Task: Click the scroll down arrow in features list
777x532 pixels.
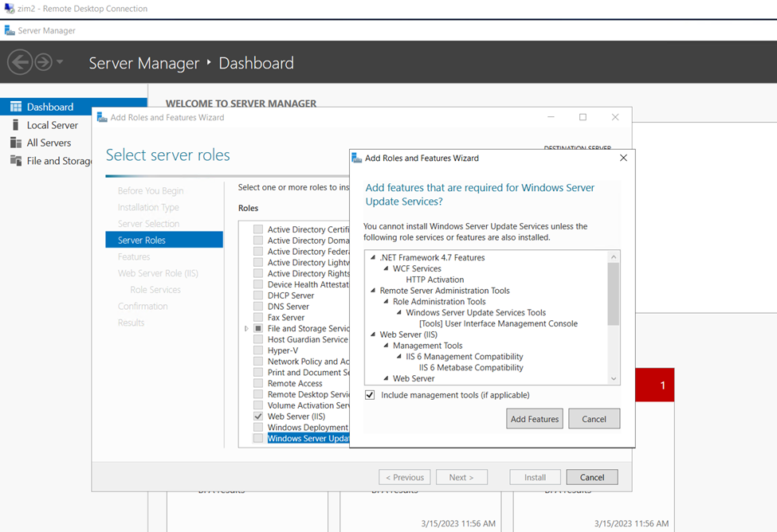Action: 613,379
